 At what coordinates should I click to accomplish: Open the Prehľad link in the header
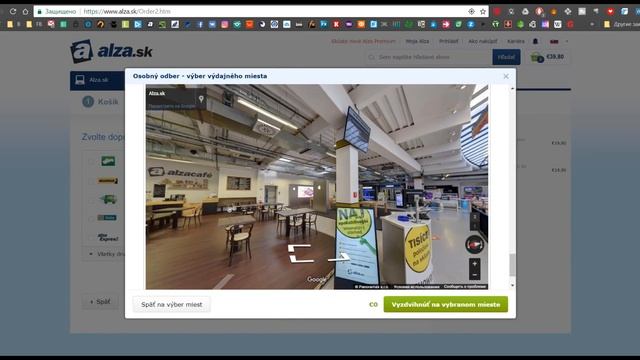tap(449, 41)
